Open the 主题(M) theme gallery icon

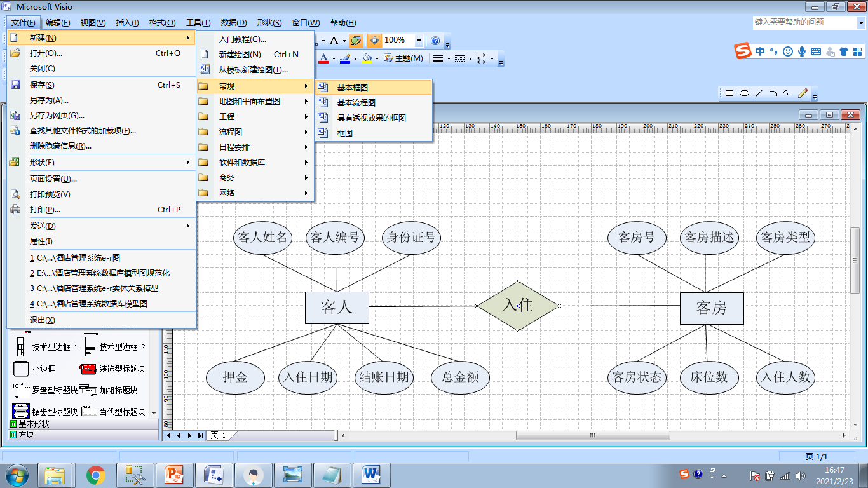pyautogui.click(x=388, y=57)
